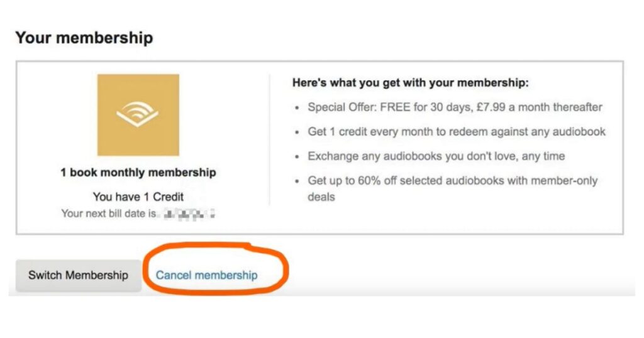Click the bullet dot beside Get 1 credit

[x=297, y=133]
